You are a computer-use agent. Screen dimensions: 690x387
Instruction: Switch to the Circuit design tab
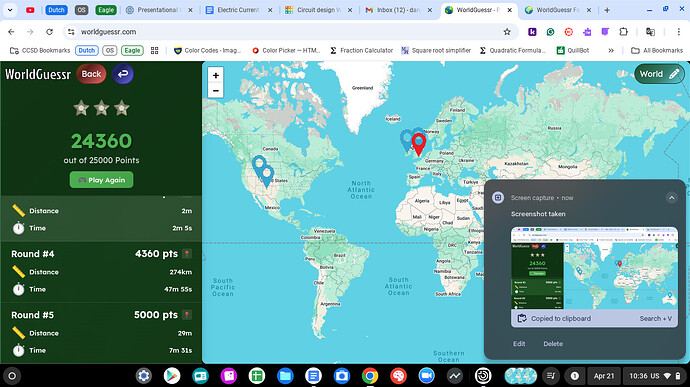tap(318, 10)
